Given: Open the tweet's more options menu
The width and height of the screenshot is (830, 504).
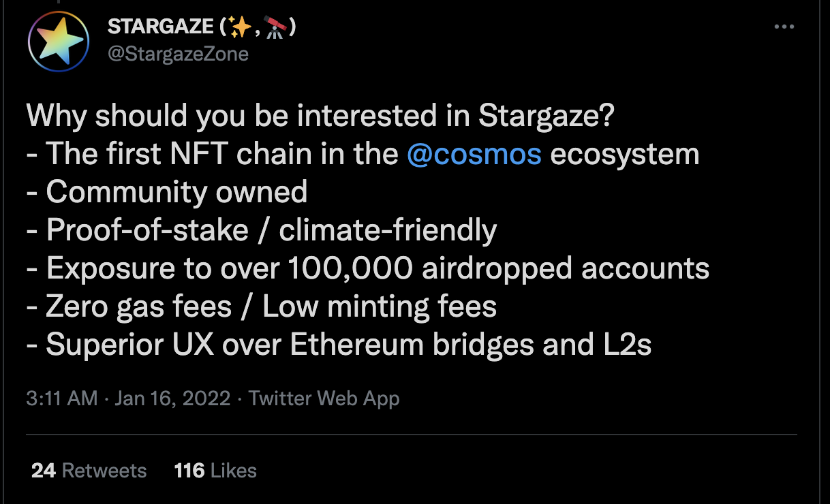Looking at the screenshot, I should point(784,27).
